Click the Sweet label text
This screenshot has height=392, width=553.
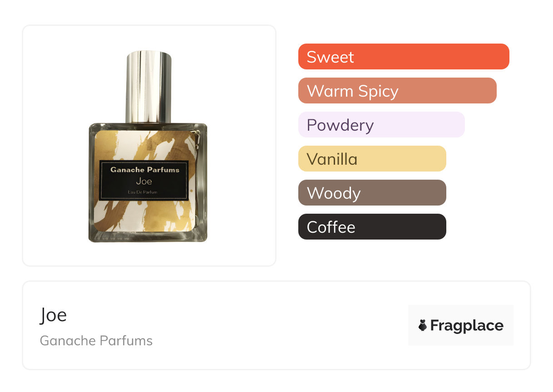click(x=331, y=57)
